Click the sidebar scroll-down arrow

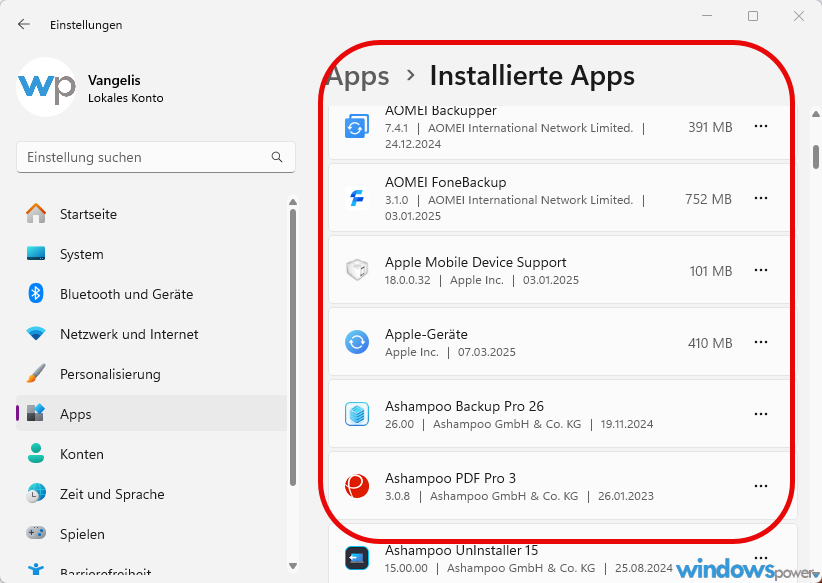[293, 566]
